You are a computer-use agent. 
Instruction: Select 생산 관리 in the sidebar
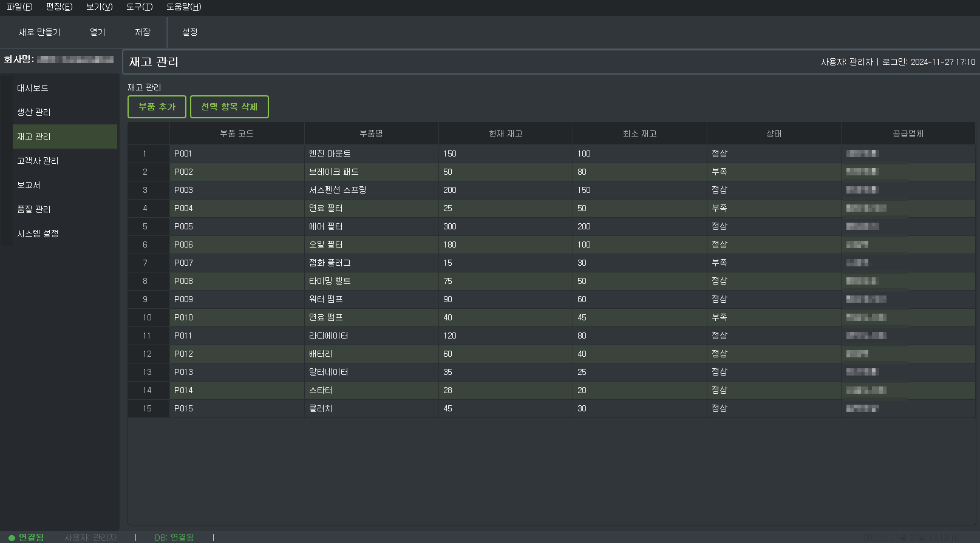34,112
